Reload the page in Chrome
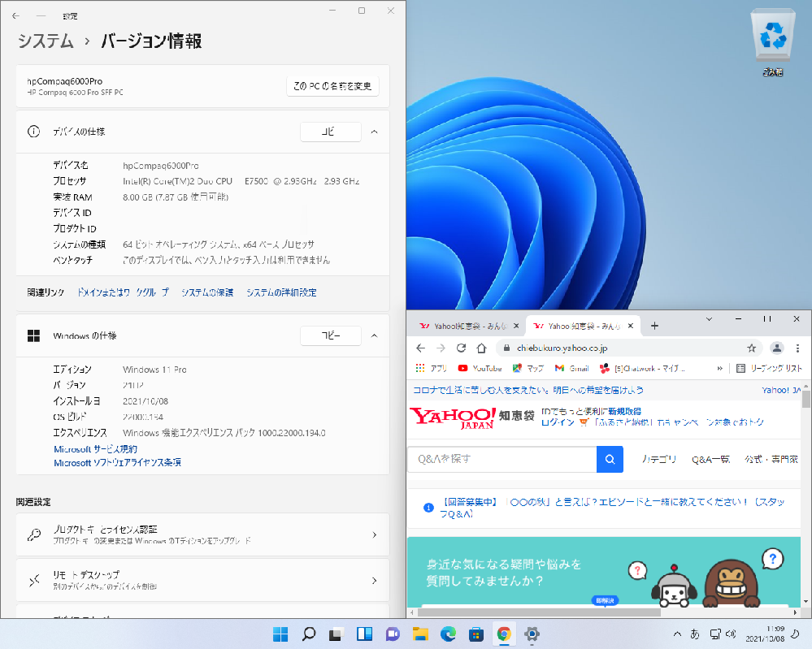 coord(461,348)
